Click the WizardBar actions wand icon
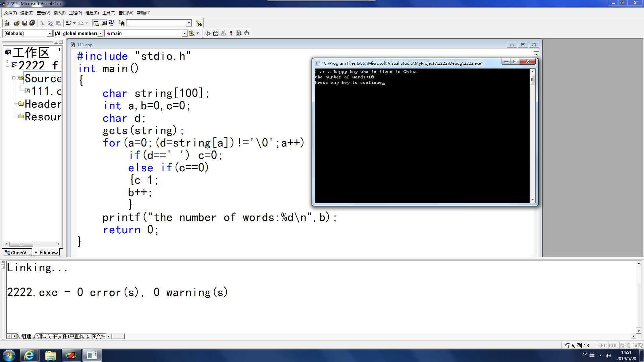Screen dimensions: 644x362 192,33
